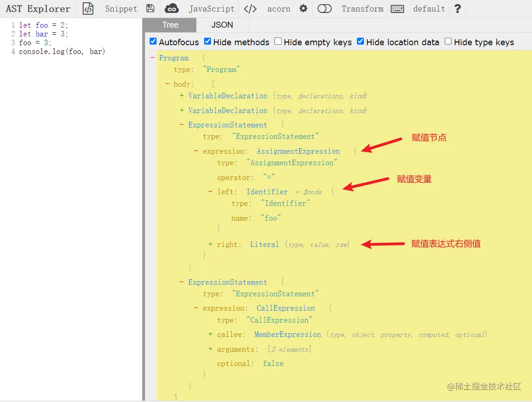Image resolution: width=532 pixels, height=402 pixels.
Task: Click the CallExpression node name
Action: coord(286,308)
